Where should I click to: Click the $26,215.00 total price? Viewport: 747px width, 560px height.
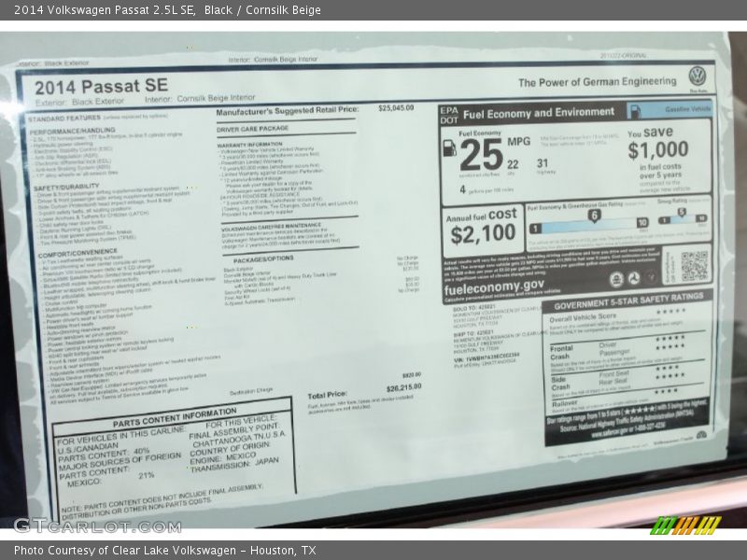click(403, 387)
